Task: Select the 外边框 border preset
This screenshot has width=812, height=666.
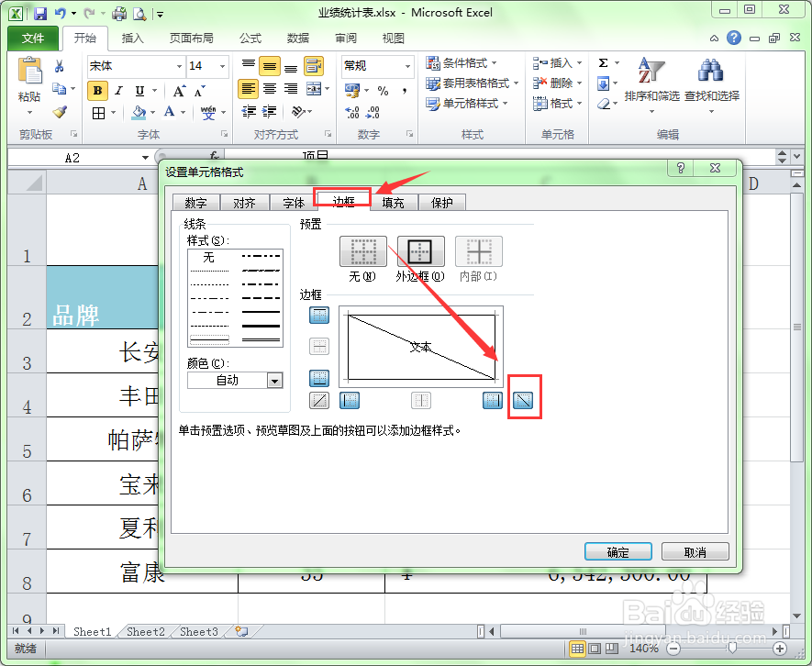Action: point(420,250)
